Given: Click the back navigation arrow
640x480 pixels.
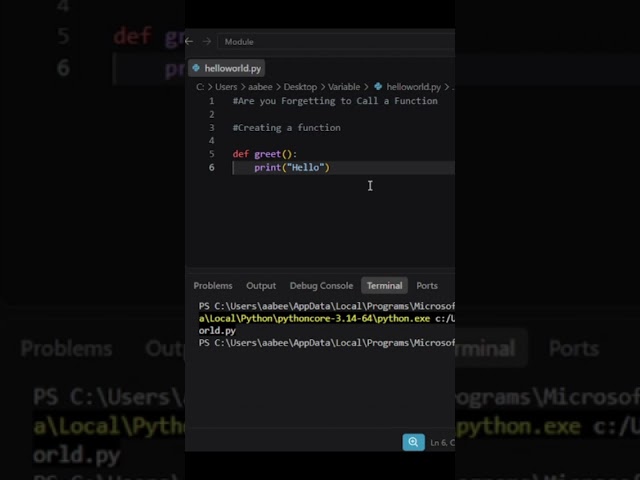Looking at the screenshot, I should pyautogui.click(x=189, y=42).
